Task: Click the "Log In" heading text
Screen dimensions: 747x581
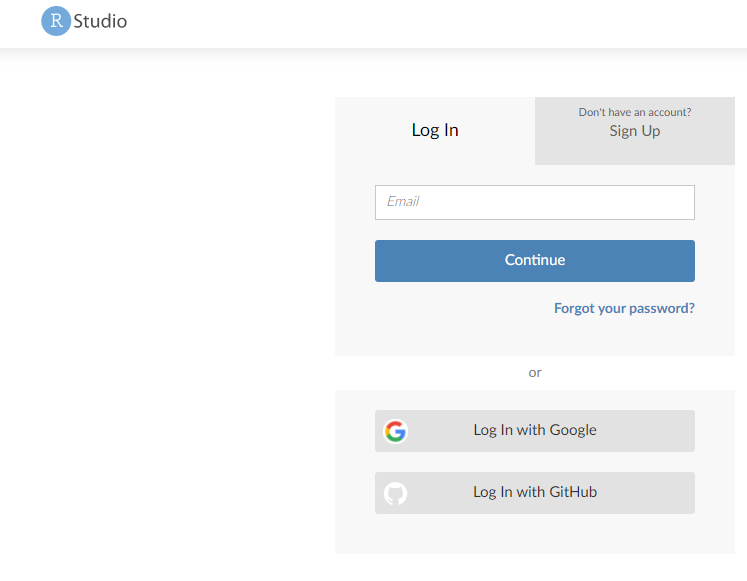Action: tap(435, 130)
